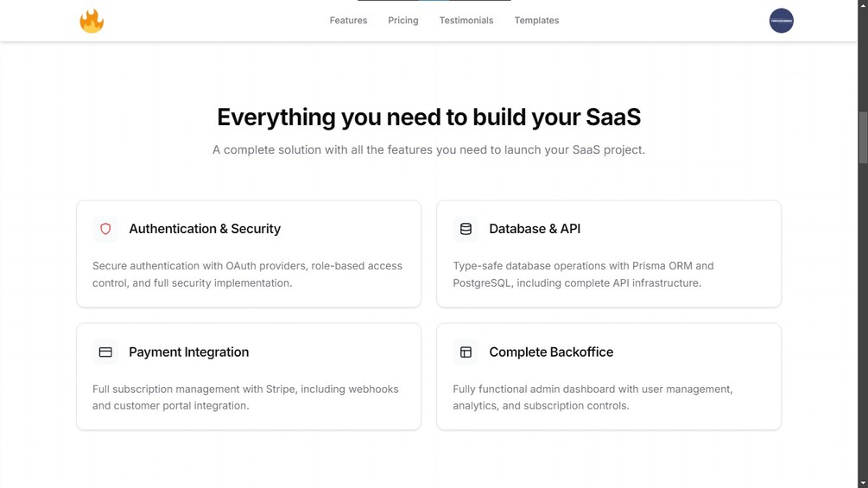Click the 'Everything you need to build your SaaS' heading
This screenshot has width=868, height=488.
(x=428, y=117)
